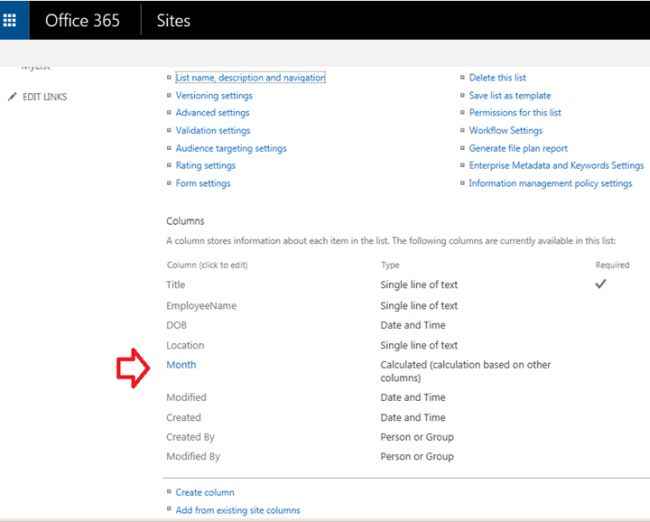
Task: Open Information management policy settings
Action: pyautogui.click(x=550, y=184)
